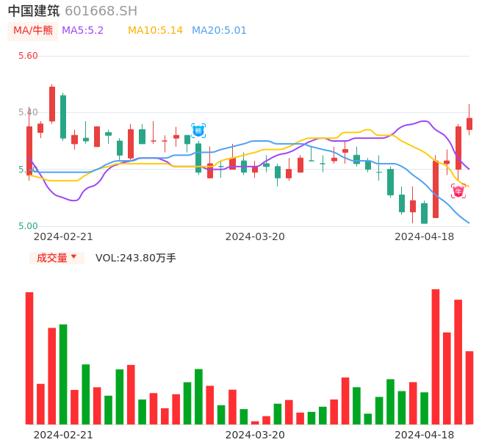Click the last candlestick on the chart
This screenshot has height=445, width=504.
[469, 123]
